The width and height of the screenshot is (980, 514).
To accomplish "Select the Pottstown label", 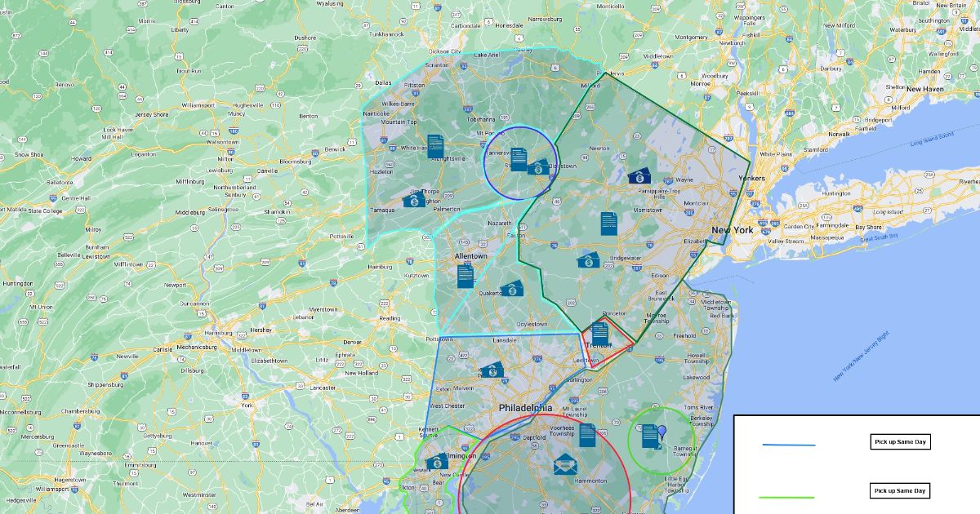I will coord(439,339).
